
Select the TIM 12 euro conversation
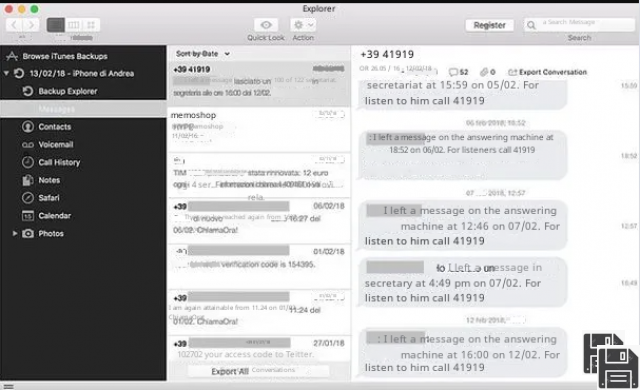coord(259,175)
